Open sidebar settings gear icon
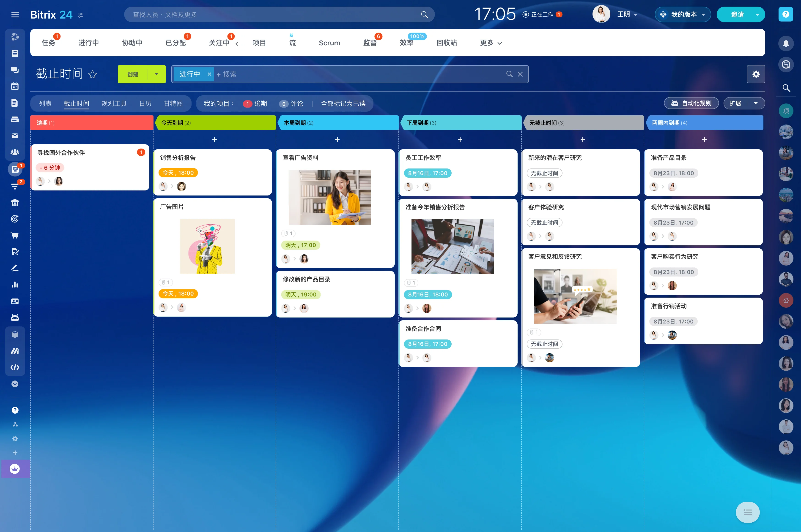The image size is (801, 532). click(x=15, y=439)
